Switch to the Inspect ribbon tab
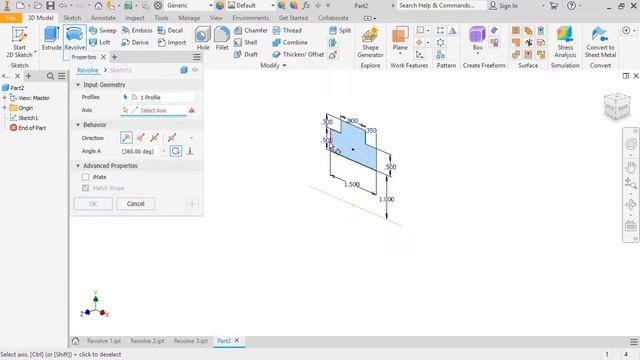The height and width of the screenshot is (360, 640). (x=135, y=18)
